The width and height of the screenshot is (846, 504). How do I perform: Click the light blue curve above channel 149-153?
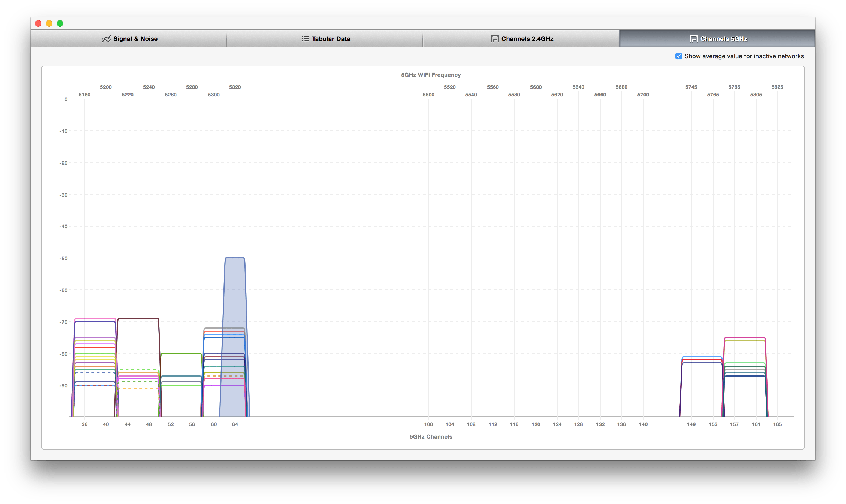(702, 357)
